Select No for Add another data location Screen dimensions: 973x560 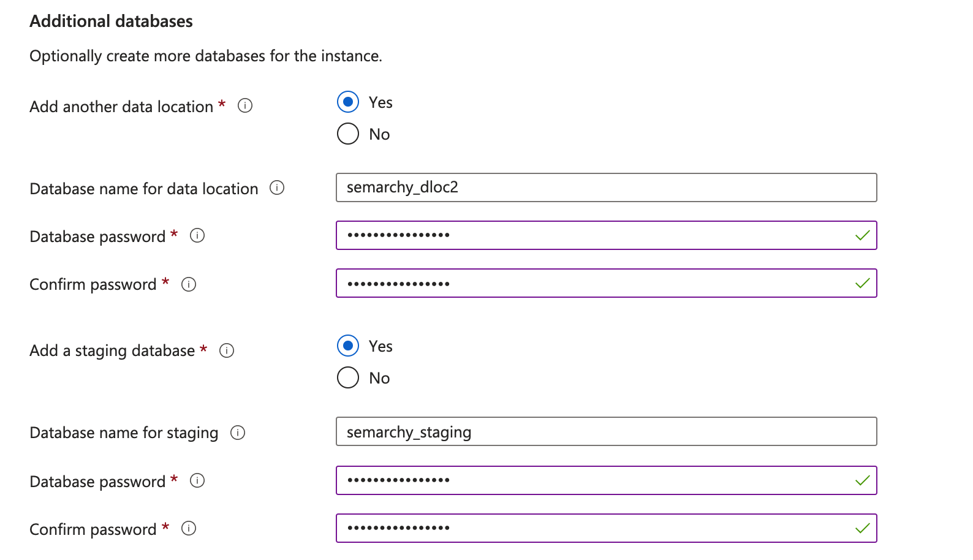348,134
